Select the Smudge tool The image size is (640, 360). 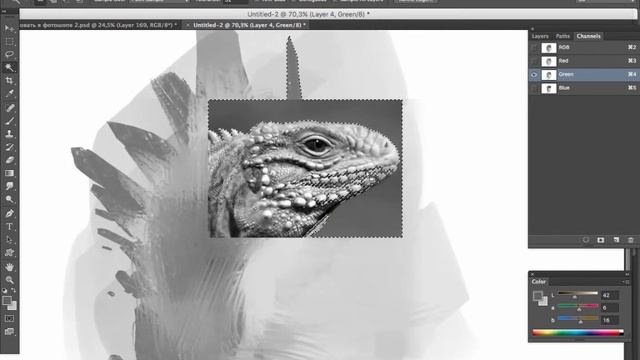(x=9, y=186)
